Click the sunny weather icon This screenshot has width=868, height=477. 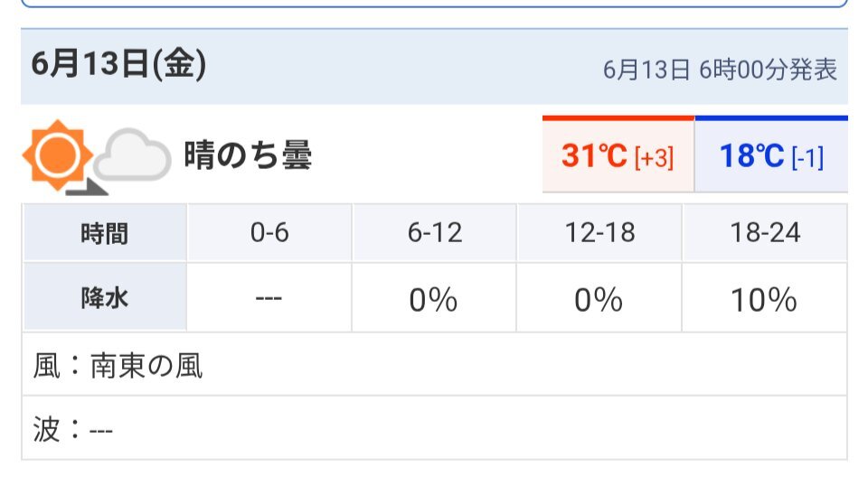point(57,155)
